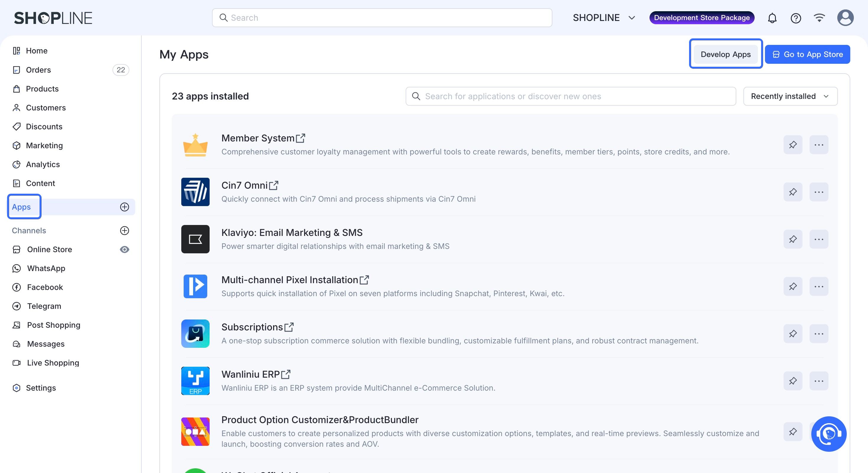Screen dimensions: 868x473
Task: Open Online Store channel
Action: 50,249
